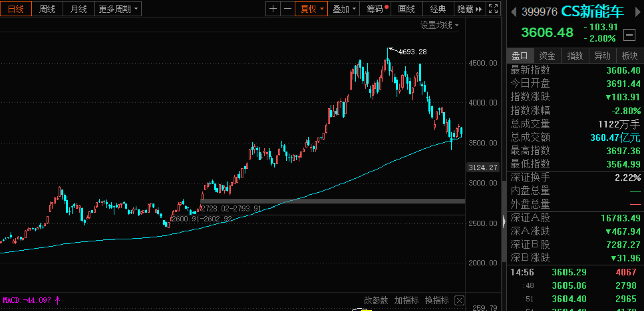Click the 3124.27 price axis marker

tap(483, 167)
